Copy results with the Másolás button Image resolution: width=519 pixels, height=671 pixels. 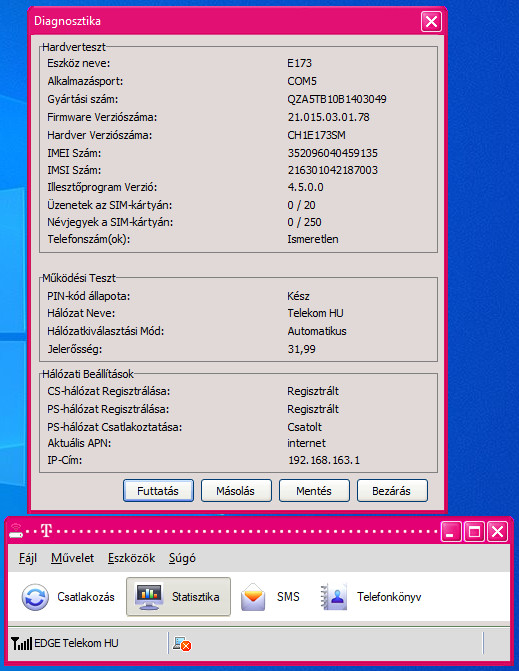tap(236, 490)
